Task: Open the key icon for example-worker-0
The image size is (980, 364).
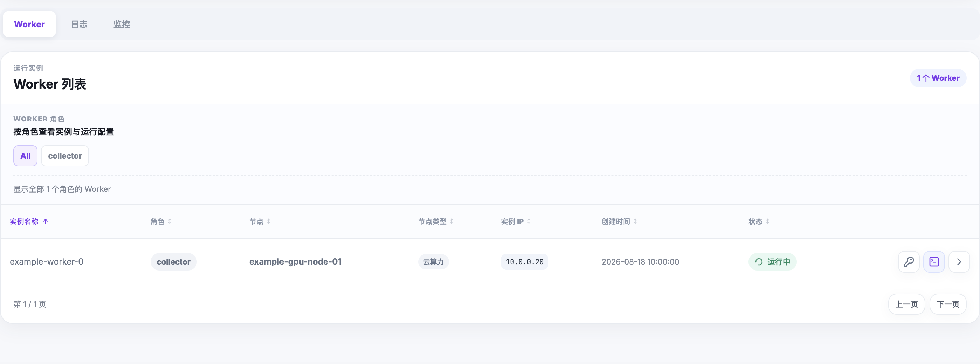Action: pyautogui.click(x=909, y=262)
